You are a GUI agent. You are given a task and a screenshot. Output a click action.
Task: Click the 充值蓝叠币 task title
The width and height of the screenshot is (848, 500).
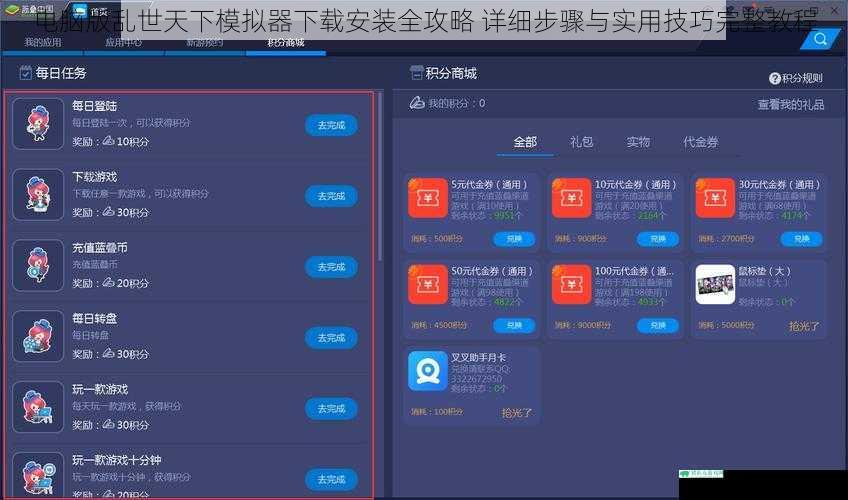[x=100, y=248]
